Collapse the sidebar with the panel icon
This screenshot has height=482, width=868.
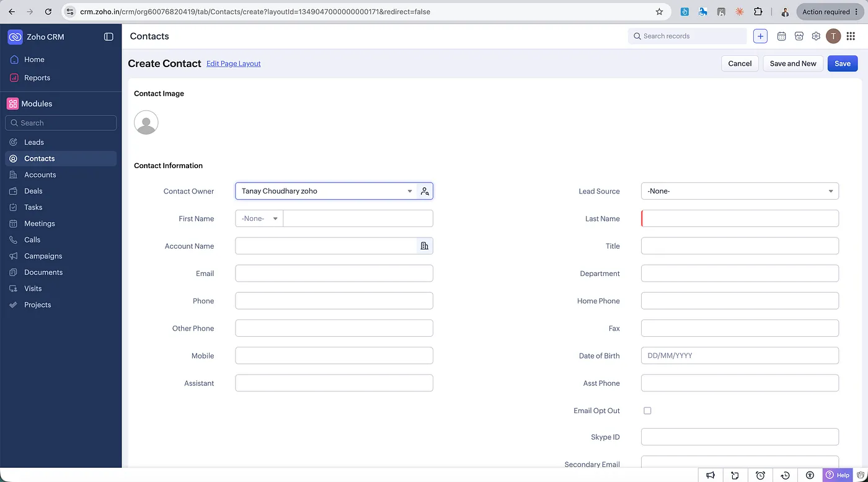pyautogui.click(x=108, y=37)
